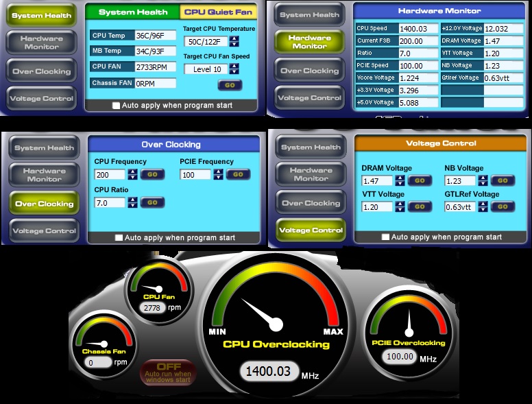Select the CPU Speed value 1400.03 in Hardware Monitor
This screenshot has height=404, width=532.
click(x=418, y=29)
